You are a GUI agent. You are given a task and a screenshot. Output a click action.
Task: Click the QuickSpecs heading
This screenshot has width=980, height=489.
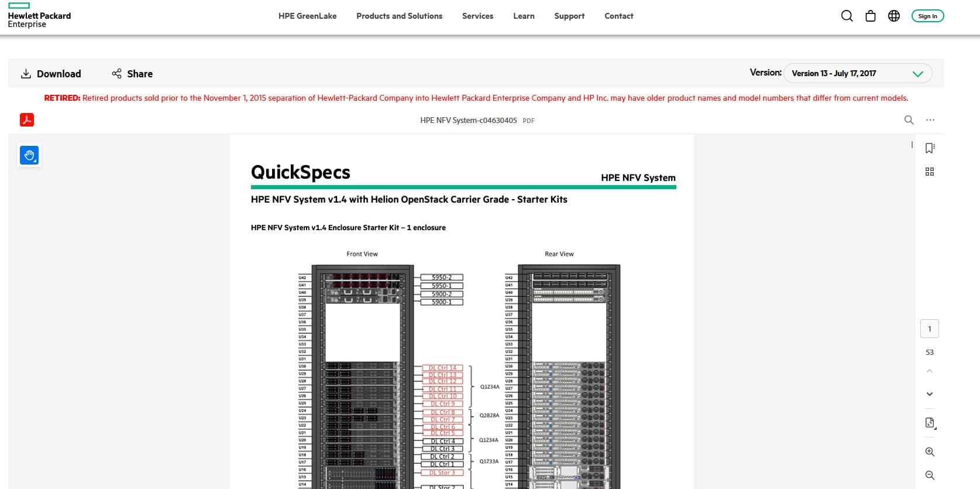300,172
